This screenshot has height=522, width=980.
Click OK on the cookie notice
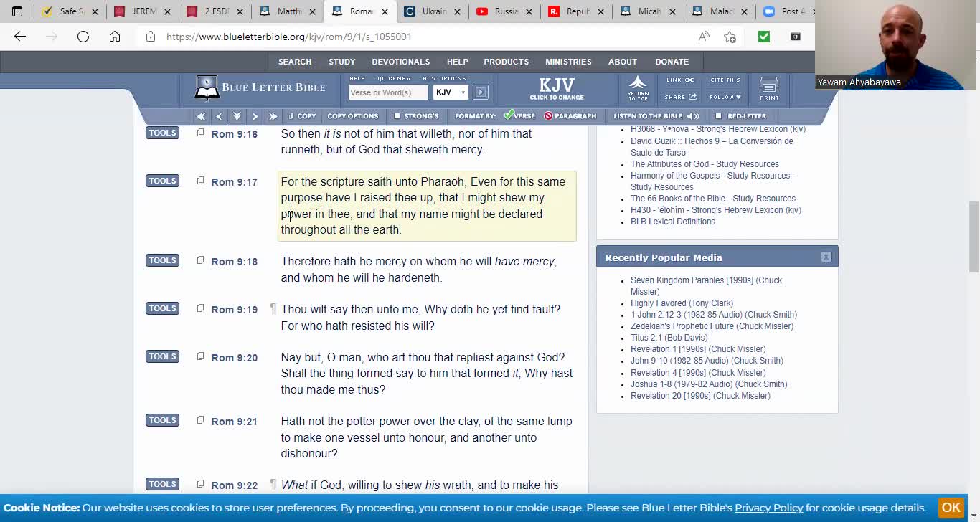pos(951,508)
